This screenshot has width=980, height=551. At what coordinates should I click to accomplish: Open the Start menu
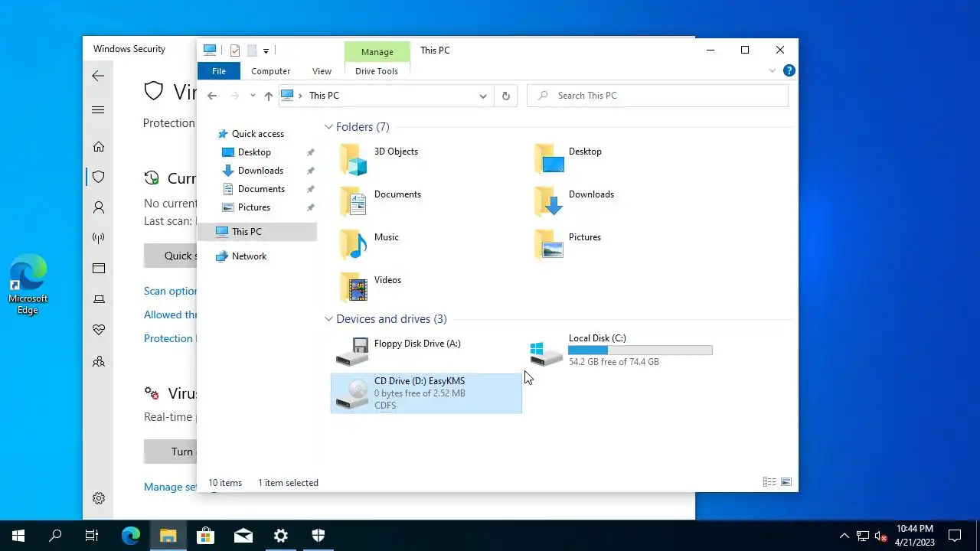coord(18,536)
